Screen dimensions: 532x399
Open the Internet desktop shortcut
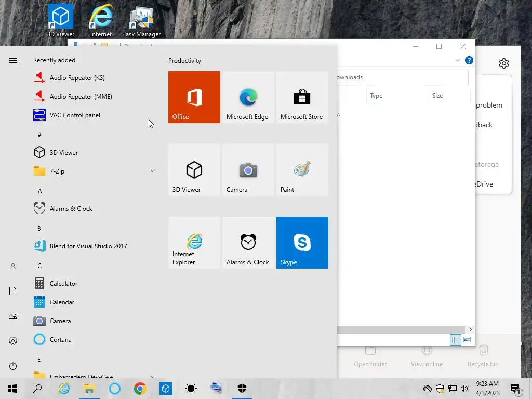[101, 20]
